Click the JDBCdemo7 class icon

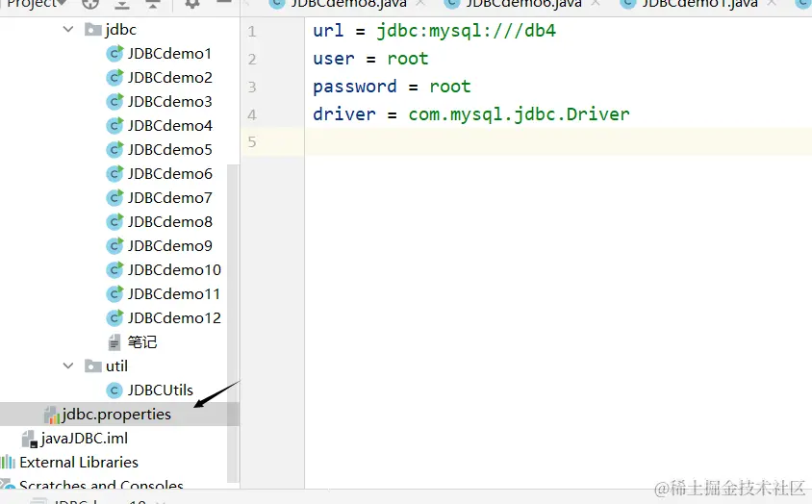point(114,198)
